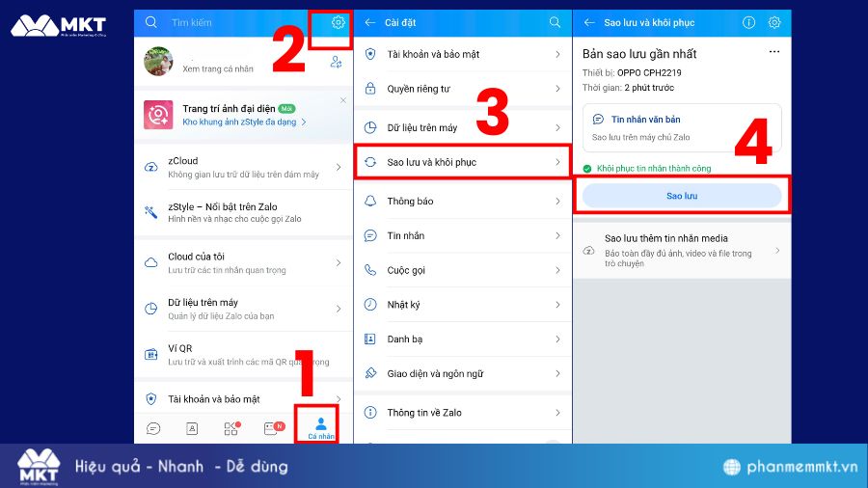The width and height of the screenshot is (868, 488).
Task: Tap the contacts book icon for Danh bạ
Action: point(370,339)
